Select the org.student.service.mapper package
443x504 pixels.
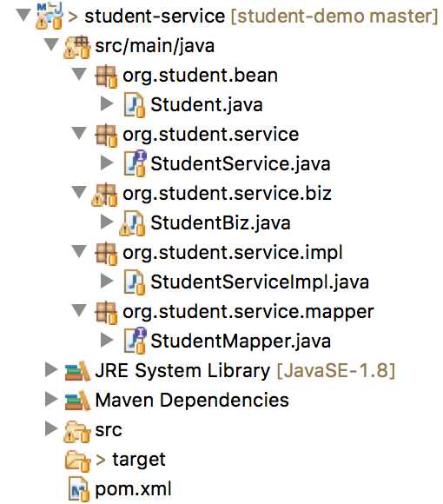[248, 313]
